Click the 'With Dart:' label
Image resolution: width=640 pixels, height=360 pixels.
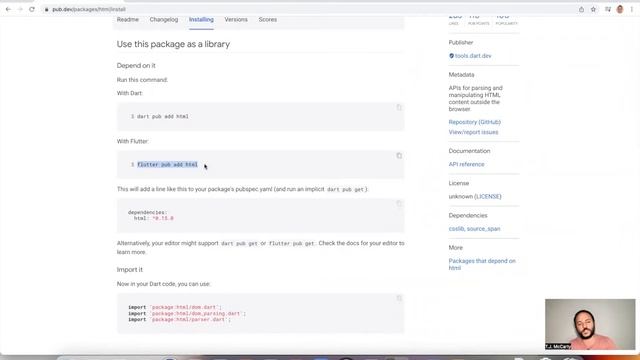click(x=130, y=93)
